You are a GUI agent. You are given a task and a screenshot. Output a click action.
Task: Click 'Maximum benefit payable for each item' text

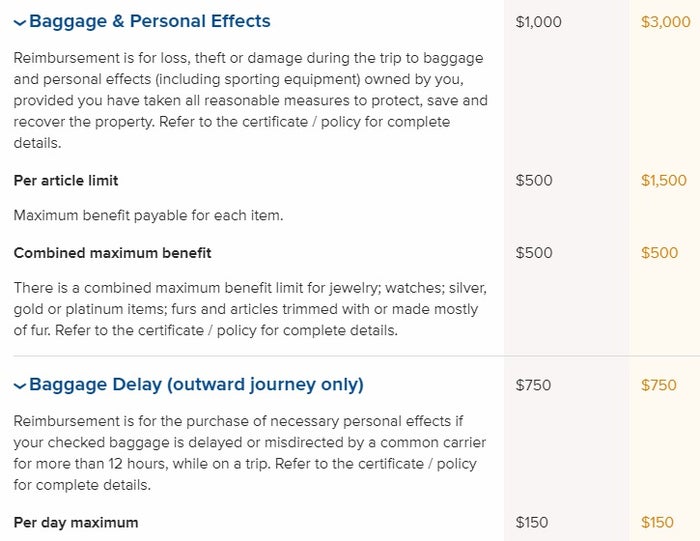(148, 216)
